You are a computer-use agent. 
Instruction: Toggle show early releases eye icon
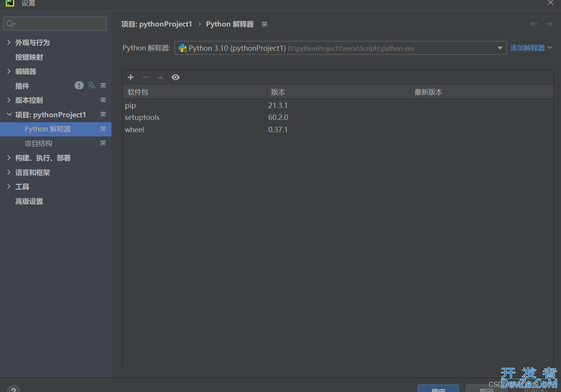[x=176, y=77]
